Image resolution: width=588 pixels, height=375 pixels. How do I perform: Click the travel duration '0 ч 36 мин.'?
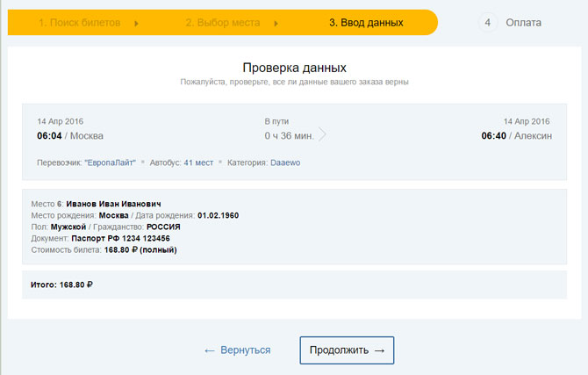pyautogui.click(x=289, y=136)
